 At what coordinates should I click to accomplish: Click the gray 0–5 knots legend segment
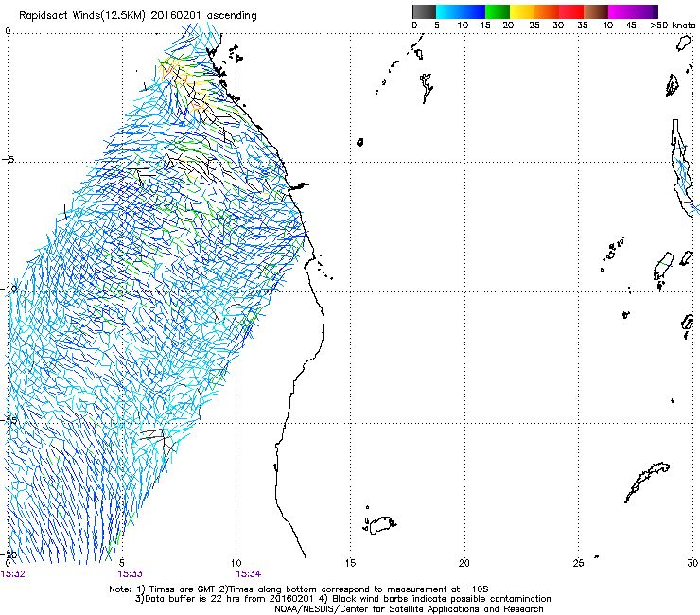(x=424, y=11)
